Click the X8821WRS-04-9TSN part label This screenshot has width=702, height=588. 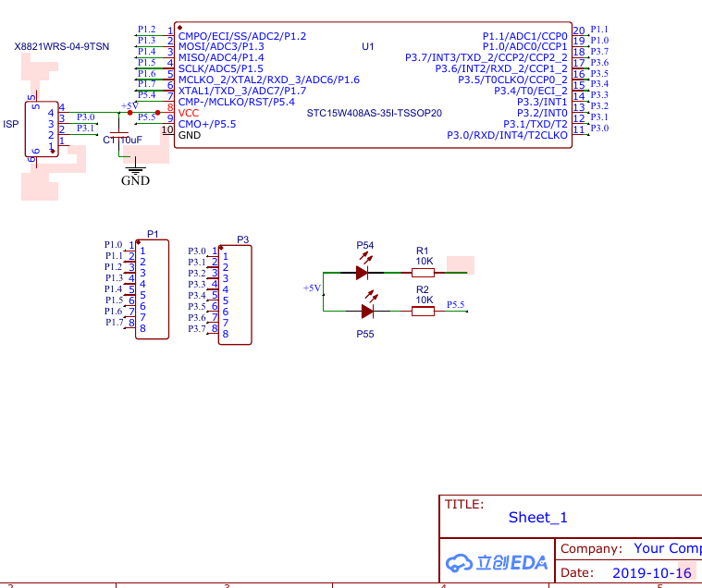tap(62, 46)
